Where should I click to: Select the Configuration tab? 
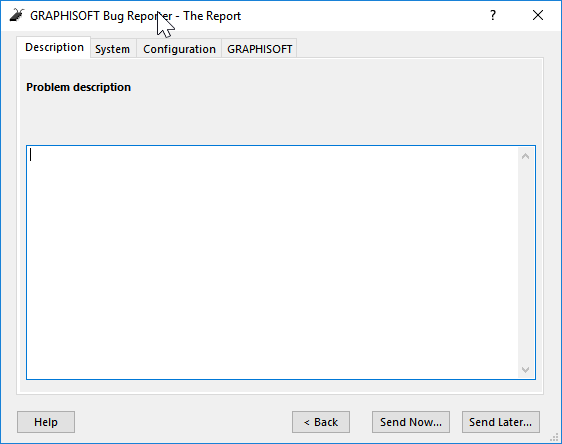179,49
